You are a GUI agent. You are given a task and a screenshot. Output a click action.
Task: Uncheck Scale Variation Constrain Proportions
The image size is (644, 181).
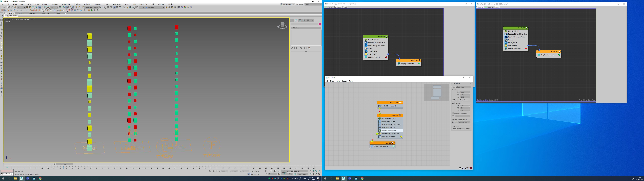tap(453, 113)
